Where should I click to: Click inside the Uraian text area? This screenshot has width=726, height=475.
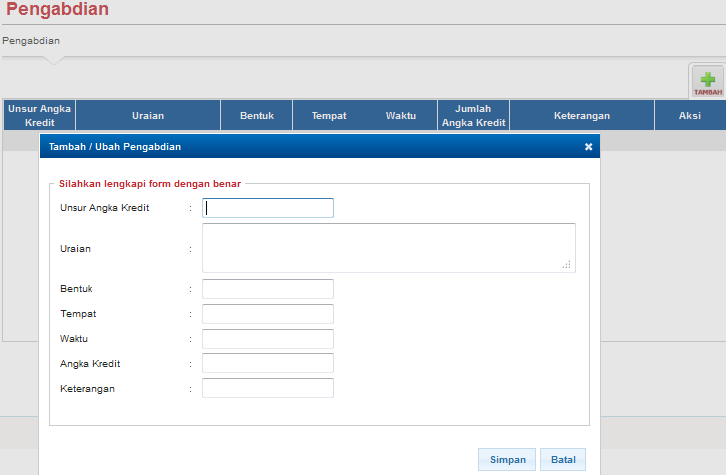[x=388, y=248]
